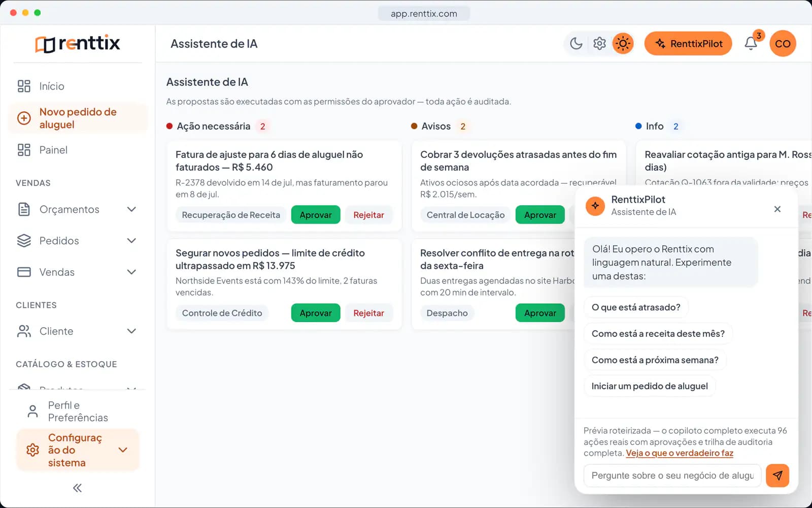Expand the Orçamentos menu chevron

pos(131,209)
